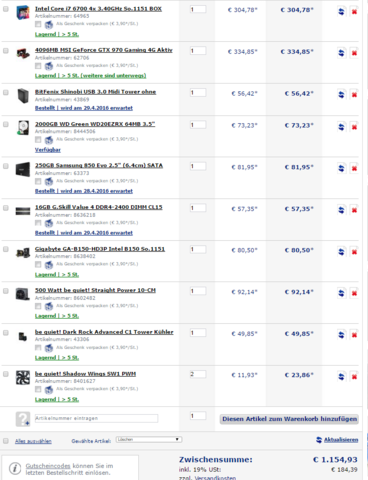Tick gift-wrap checkbox for Intel Core i7
368x480 pixels.
(x=38, y=24)
